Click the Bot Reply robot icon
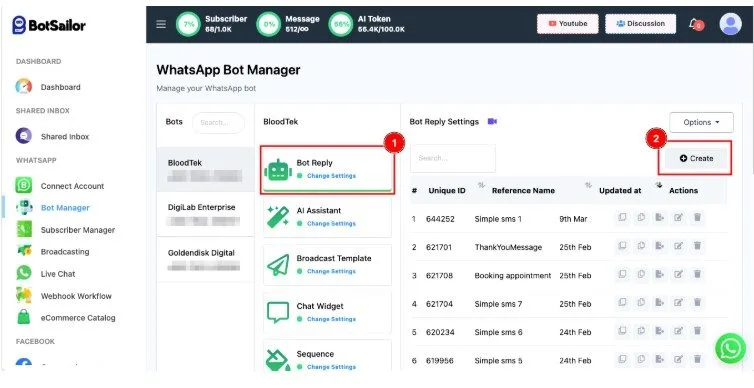The height and width of the screenshot is (388, 754). [278, 170]
